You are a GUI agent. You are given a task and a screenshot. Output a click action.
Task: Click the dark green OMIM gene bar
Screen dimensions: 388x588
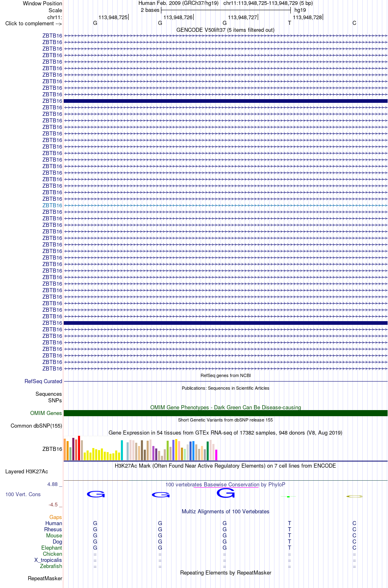tap(225, 413)
